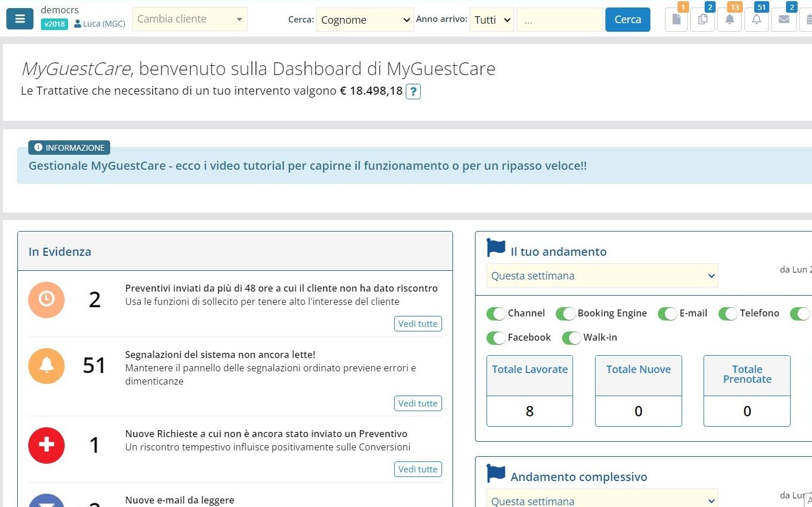Viewport: 812px width, 507px height.
Task: Toggle the Walk-in switch
Action: coord(571,338)
